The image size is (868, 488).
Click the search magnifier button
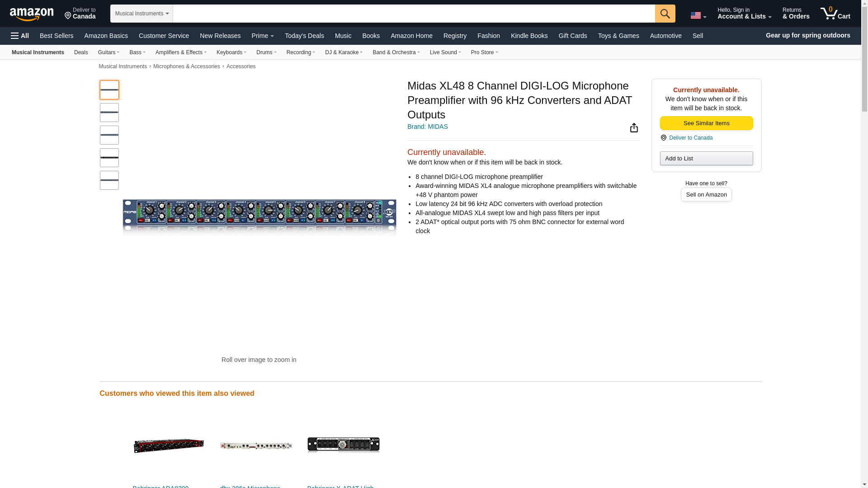pyautogui.click(x=665, y=14)
